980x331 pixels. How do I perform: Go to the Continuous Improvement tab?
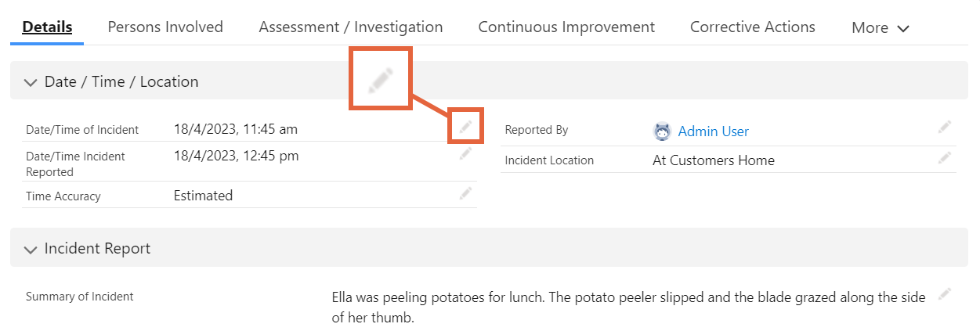(566, 27)
